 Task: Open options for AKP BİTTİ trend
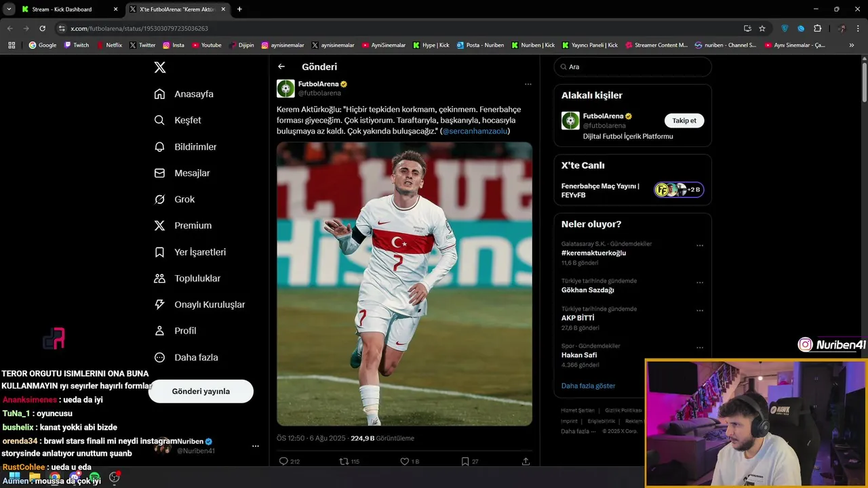click(700, 310)
